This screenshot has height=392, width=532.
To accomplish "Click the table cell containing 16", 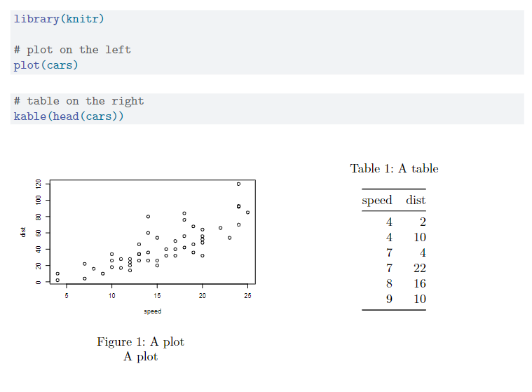I will click(x=418, y=283).
